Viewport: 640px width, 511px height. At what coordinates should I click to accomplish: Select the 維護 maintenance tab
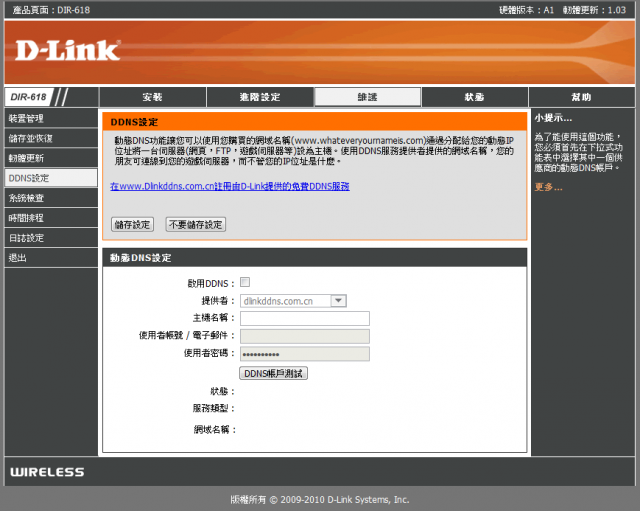coord(367,97)
